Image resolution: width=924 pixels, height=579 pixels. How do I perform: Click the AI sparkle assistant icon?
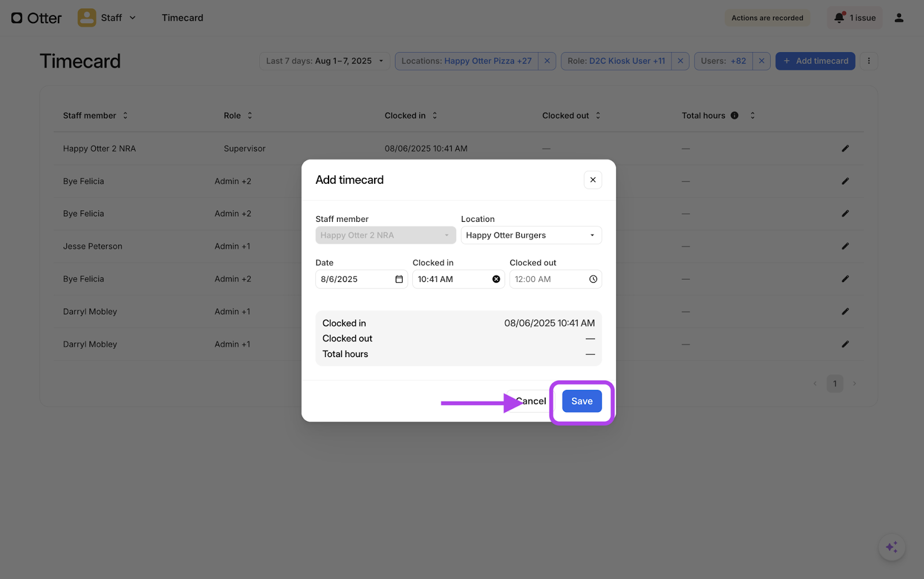tap(892, 547)
